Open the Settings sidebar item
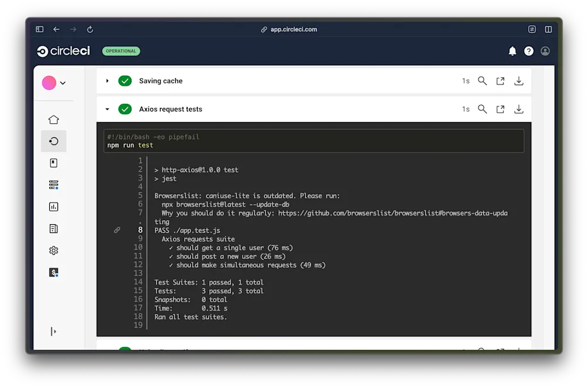This screenshot has width=588, height=388. click(x=53, y=250)
